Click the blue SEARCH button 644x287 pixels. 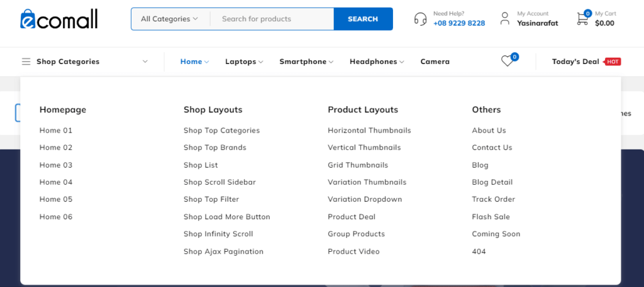coord(363,19)
